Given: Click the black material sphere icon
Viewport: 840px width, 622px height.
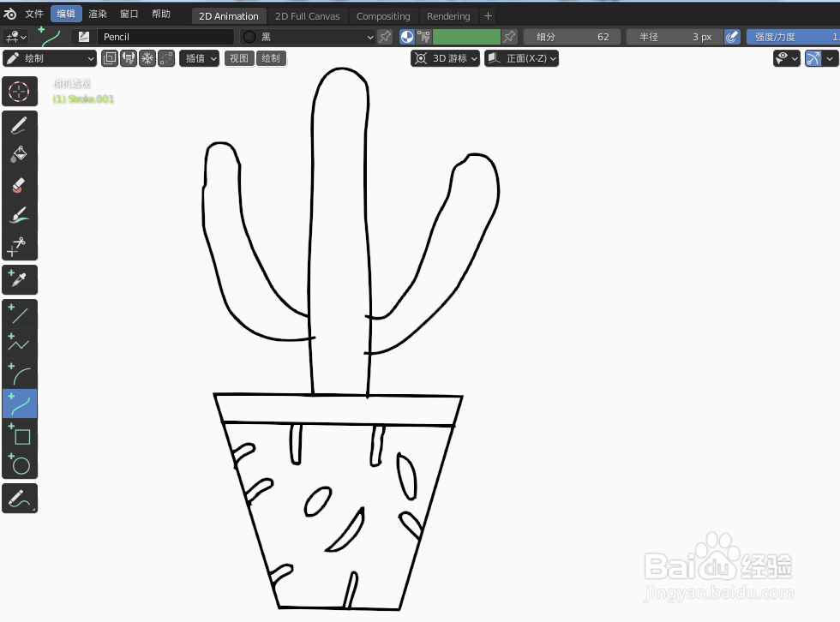Looking at the screenshot, I should pyautogui.click(x=249, y=37).
